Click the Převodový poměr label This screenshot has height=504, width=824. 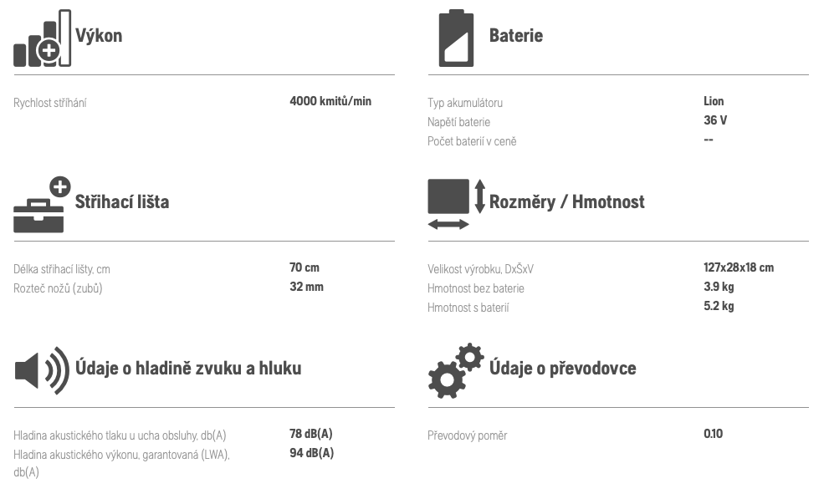click(467, 435)
